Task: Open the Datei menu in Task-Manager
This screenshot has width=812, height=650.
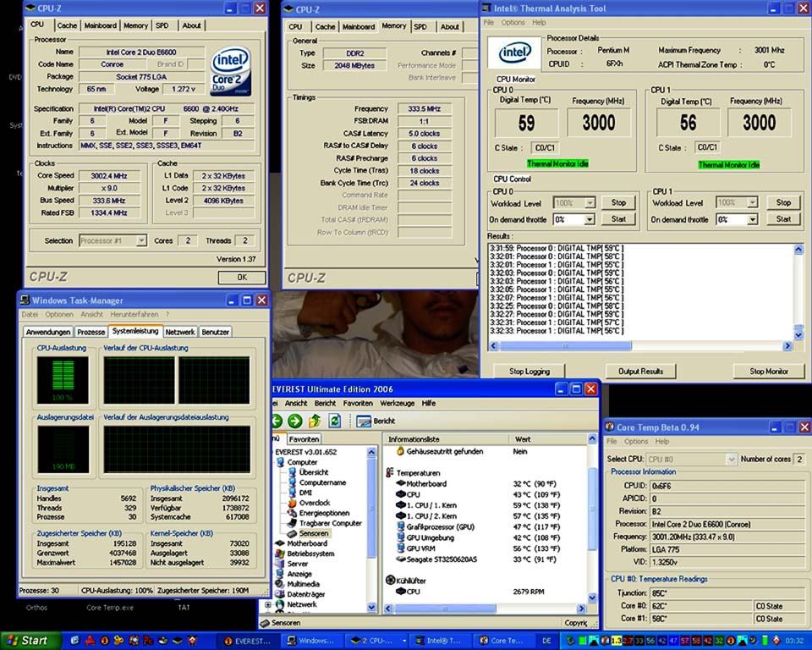Action: (x=30, y=315)
